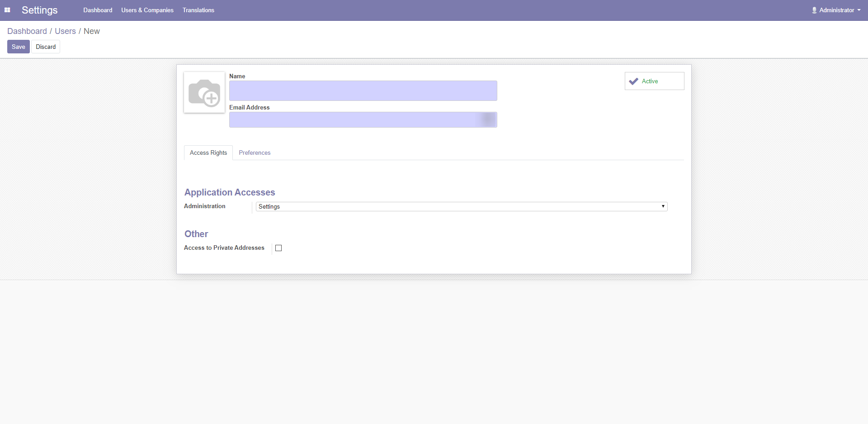Screen dimensions: 868x424
Task: Click the Access to Private Addresses label
Action: 224,248
